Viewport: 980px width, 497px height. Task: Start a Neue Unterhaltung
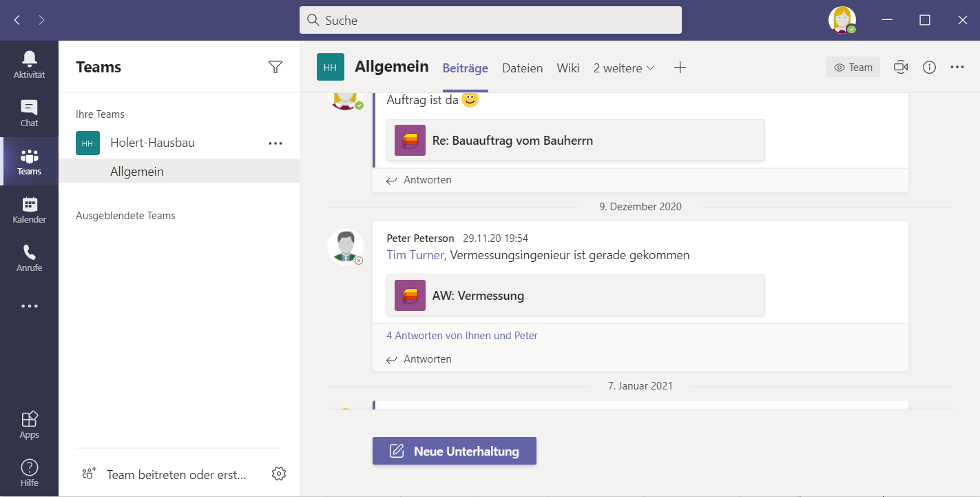pos(455,451)
